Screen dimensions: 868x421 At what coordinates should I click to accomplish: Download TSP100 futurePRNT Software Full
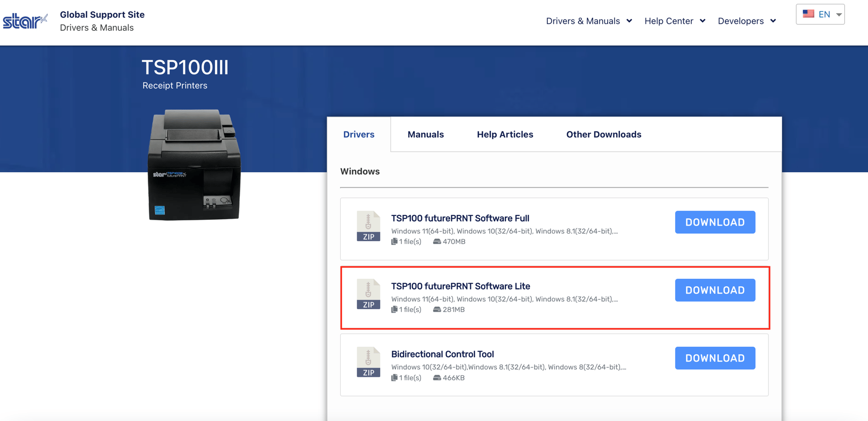715,222
